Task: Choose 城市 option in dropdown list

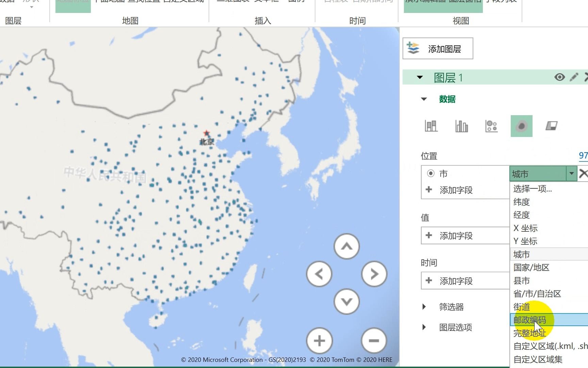Action: click(x=549, y=255)
